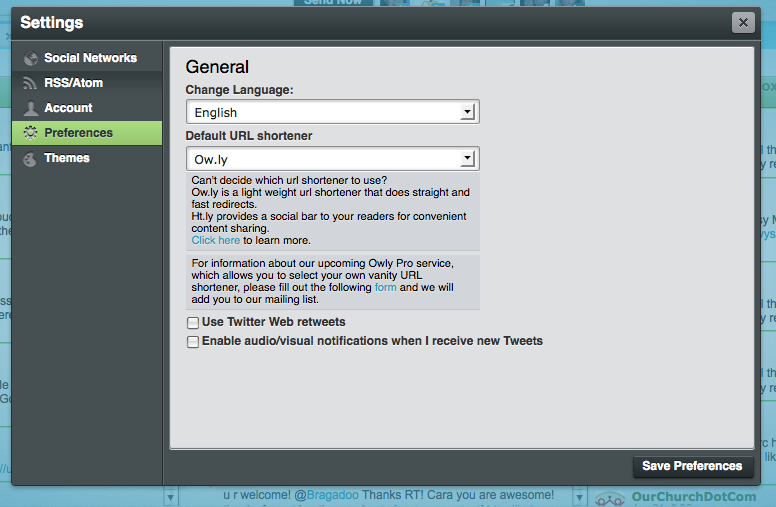This screenshot has height=507, width=776.
Task: Click the globe icon beside Social Networks
Action: (x=31, y=58)
